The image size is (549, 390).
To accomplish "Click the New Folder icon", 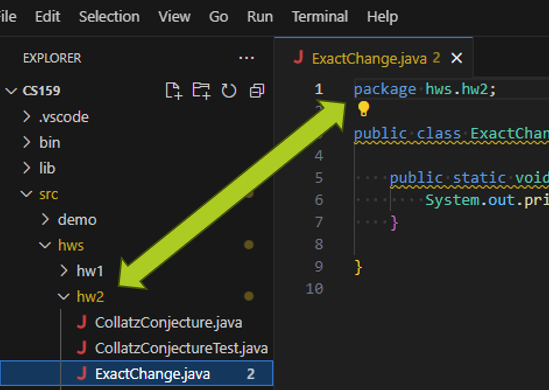I will [201, 91].
